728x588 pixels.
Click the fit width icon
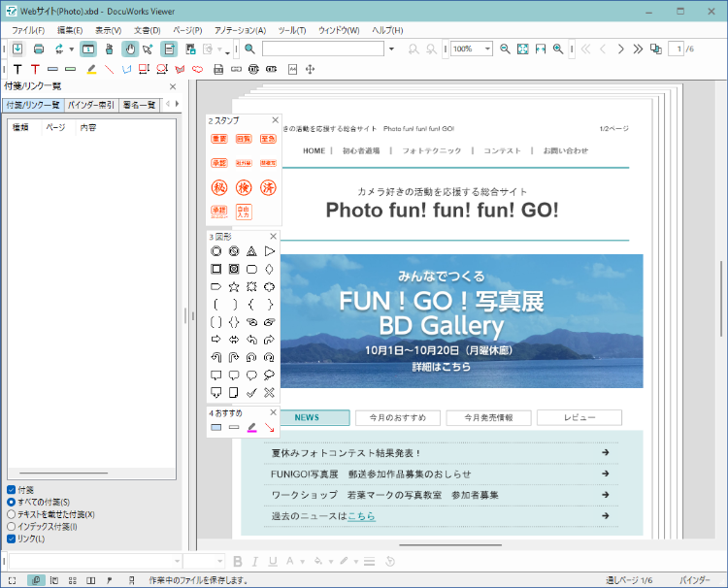(540, 49)
